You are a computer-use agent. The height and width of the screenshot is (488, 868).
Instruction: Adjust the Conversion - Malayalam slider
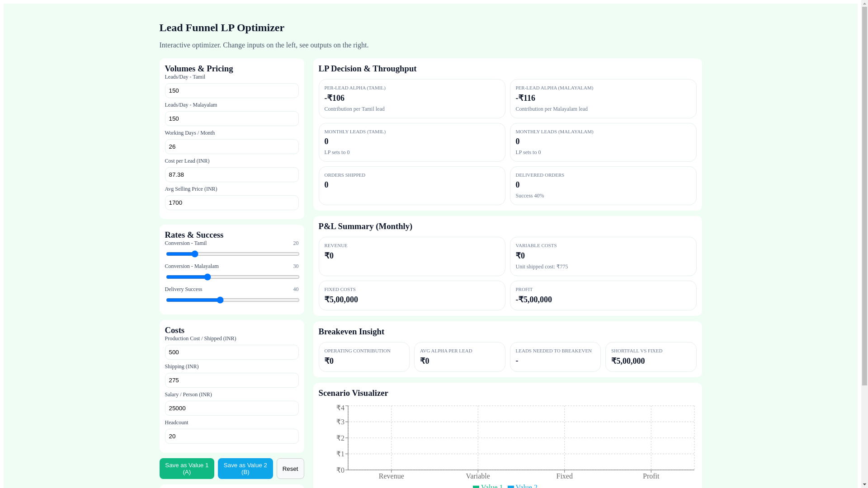(x=232, y=277)
